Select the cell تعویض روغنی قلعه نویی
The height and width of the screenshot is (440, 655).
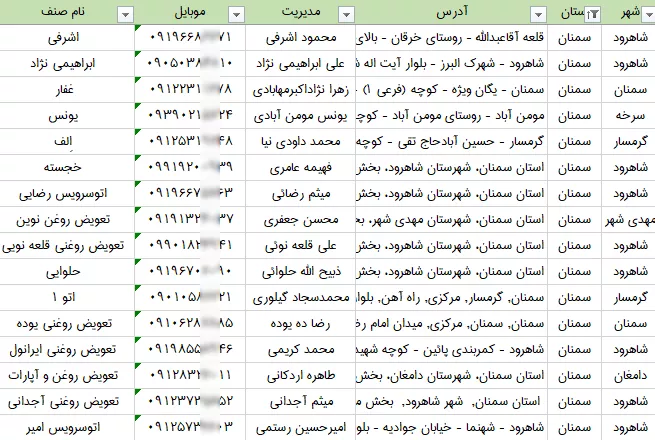click(x=67, y=245)
